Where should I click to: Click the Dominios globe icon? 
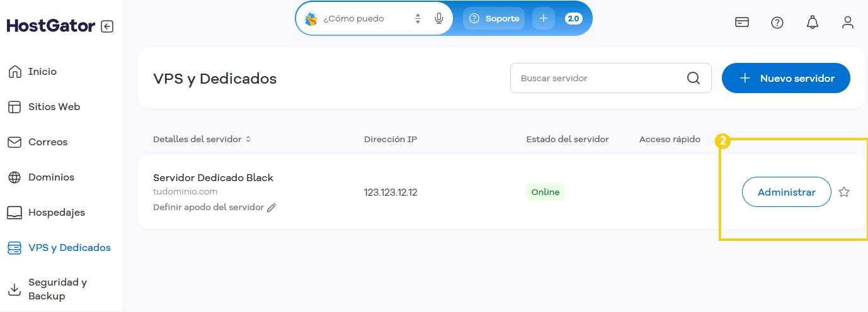(14, 177)
